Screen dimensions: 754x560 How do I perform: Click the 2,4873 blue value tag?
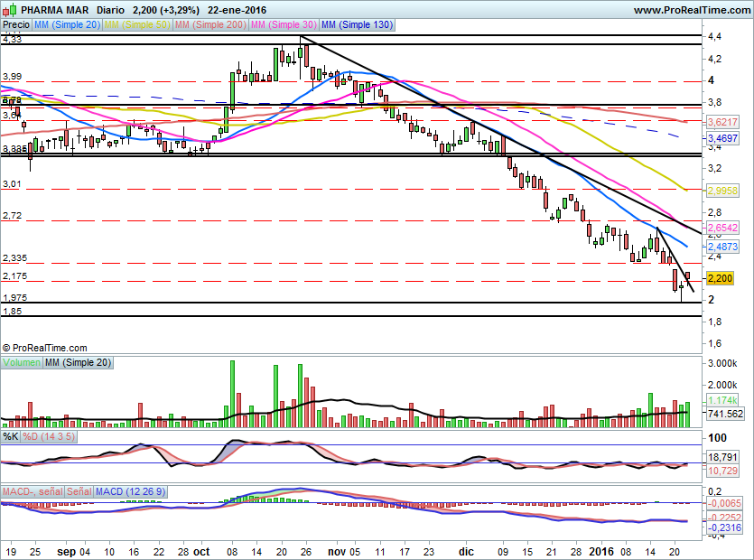(x=722, y=247)
